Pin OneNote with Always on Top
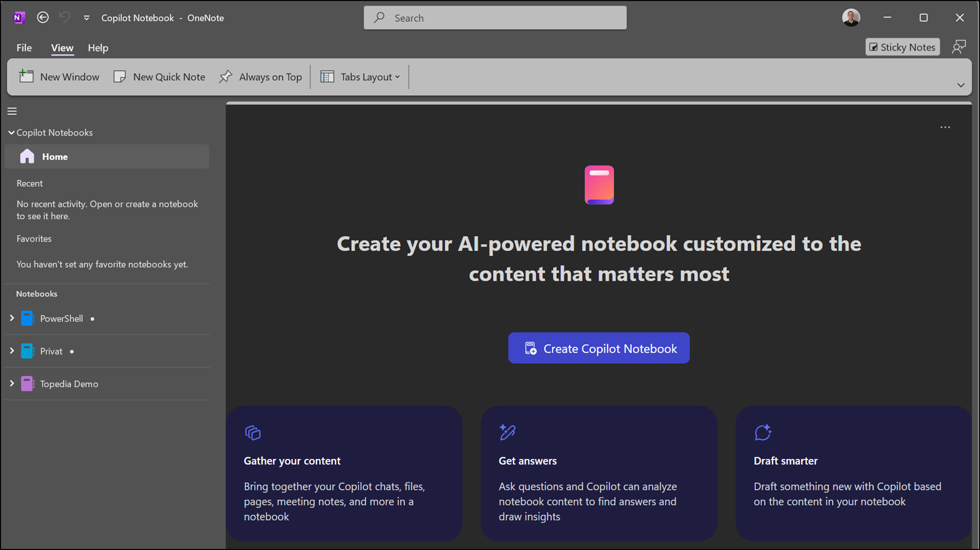The width and height of the screenshot is (980, 550). click(x=260, y=76)
